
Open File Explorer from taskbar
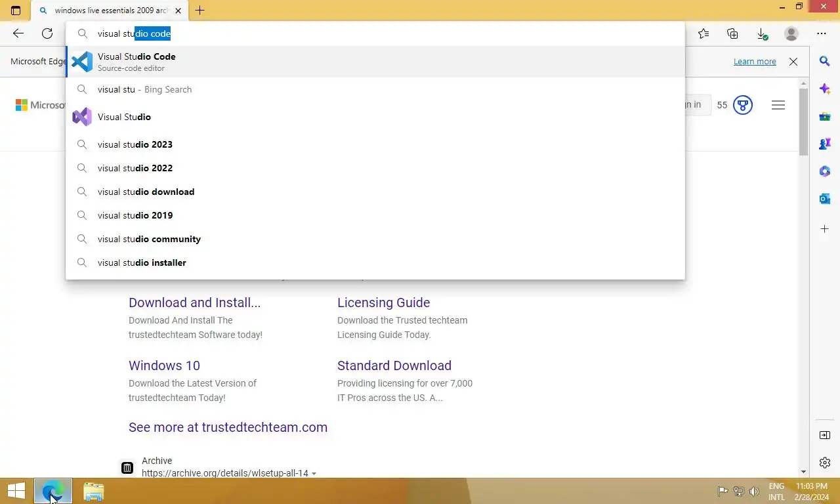(94, 492)
